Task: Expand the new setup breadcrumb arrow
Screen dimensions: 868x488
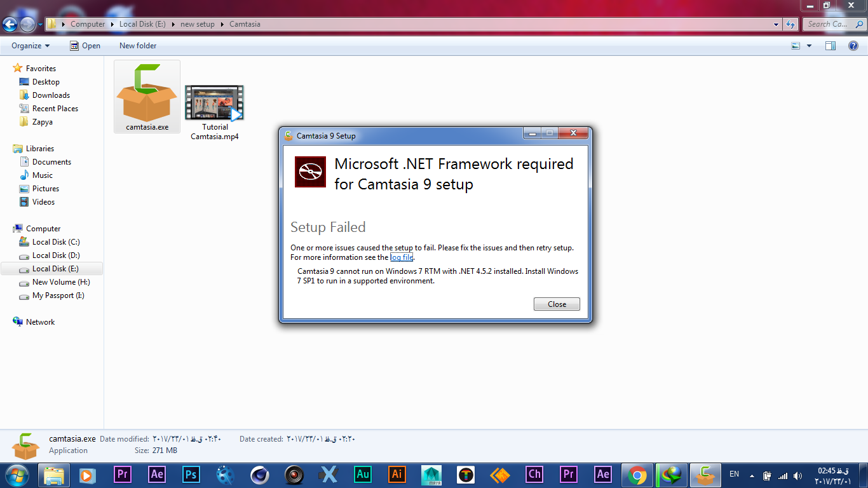Action: click(222, 24)
